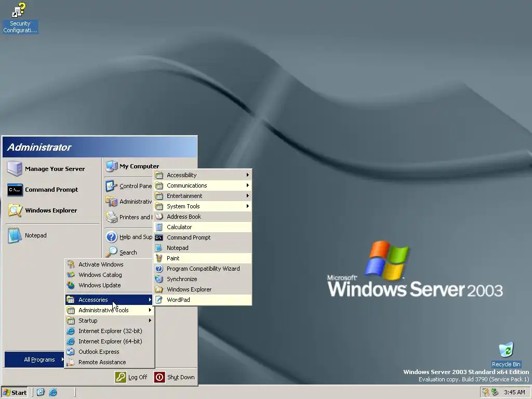
Task: Click the keys activation tray icon
Action: [x=486, y=393]
